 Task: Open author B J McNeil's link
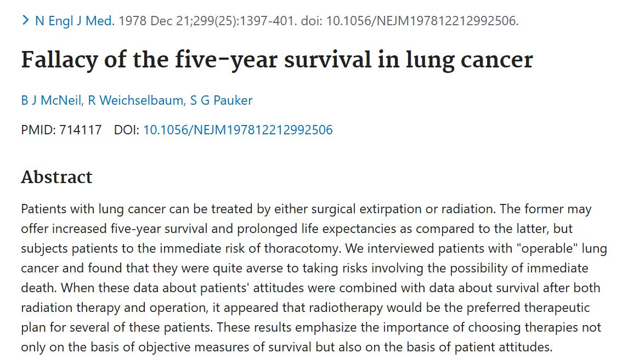pos(52,100)
